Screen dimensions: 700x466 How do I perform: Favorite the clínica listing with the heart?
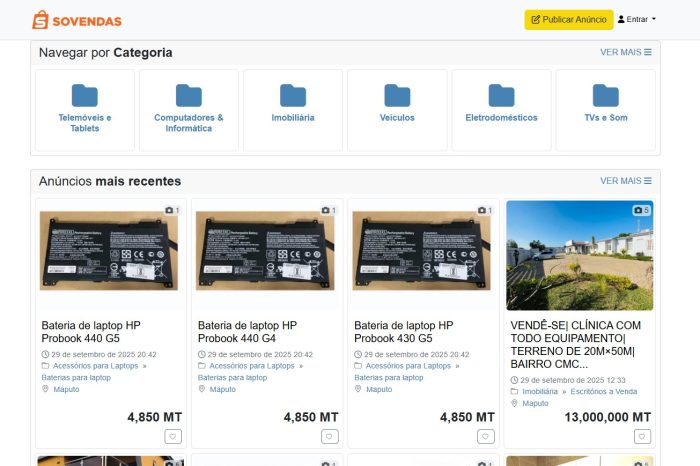[x=642, y=436]
